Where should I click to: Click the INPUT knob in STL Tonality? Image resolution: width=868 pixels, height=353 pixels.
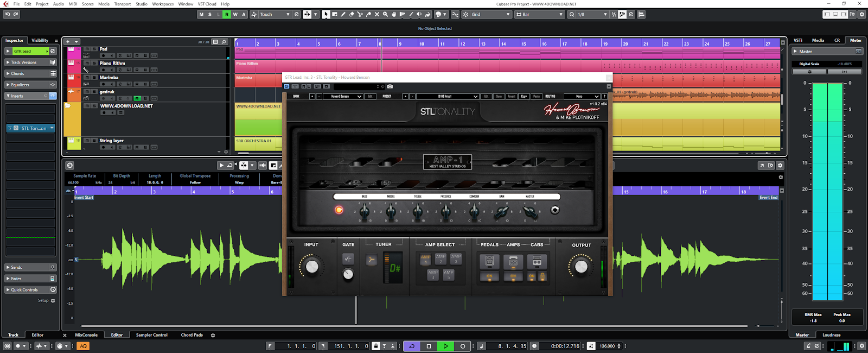pos(312,266)
